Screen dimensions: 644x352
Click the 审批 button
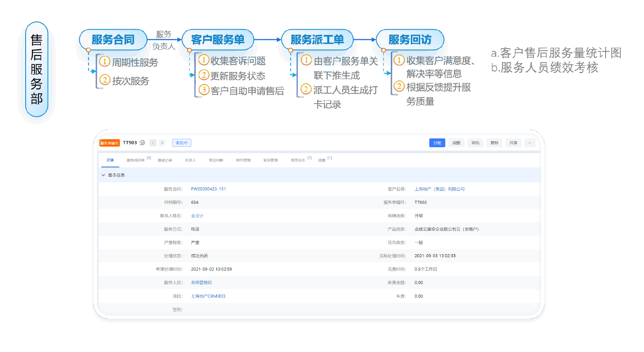[x=475, y=143]
